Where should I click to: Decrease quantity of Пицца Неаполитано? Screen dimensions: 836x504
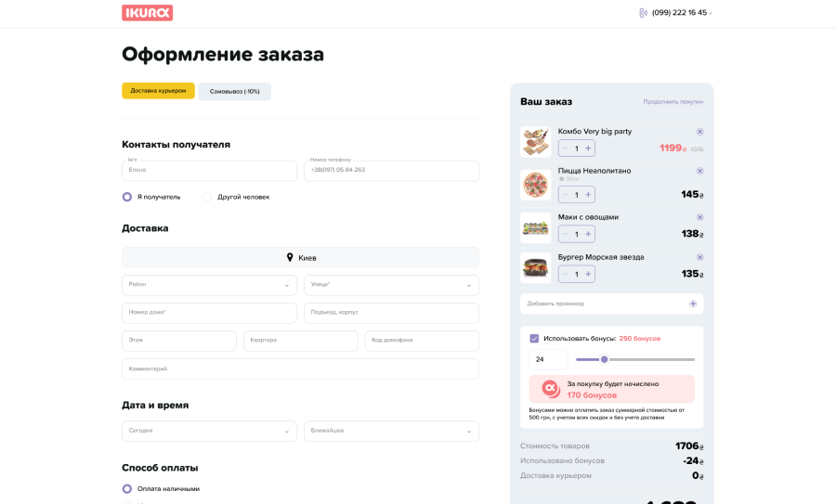point(565,195)
